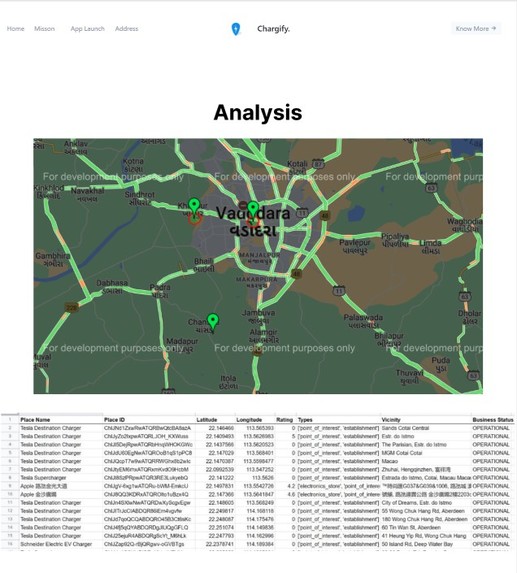This screenshot has height=573, width=517.
Task: Click the Pipaliya label on the map
Action: (x=395, y=240)
